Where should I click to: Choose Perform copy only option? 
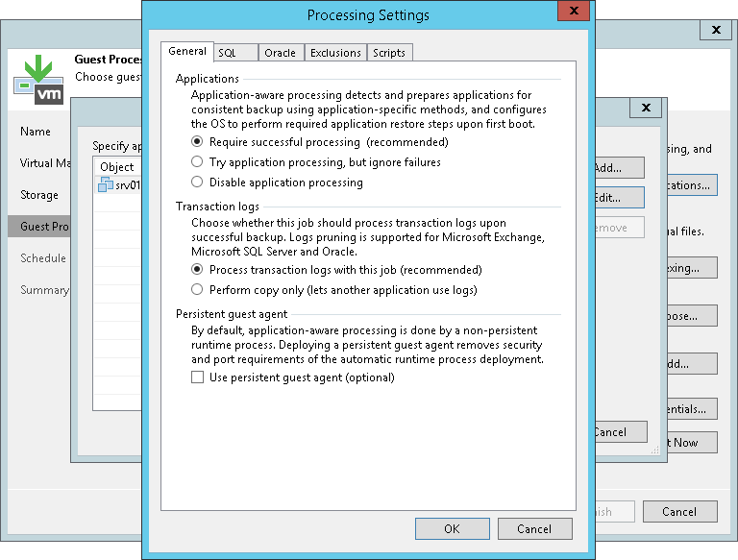[x=197, y=289]
